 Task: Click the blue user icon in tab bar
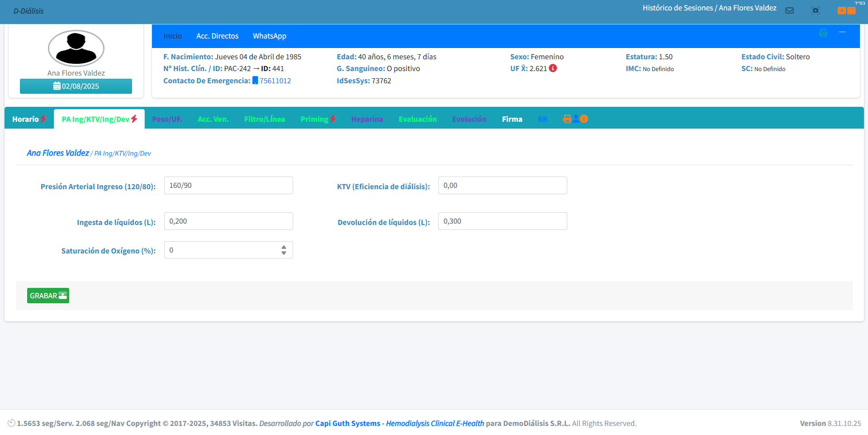pos(575,119)
